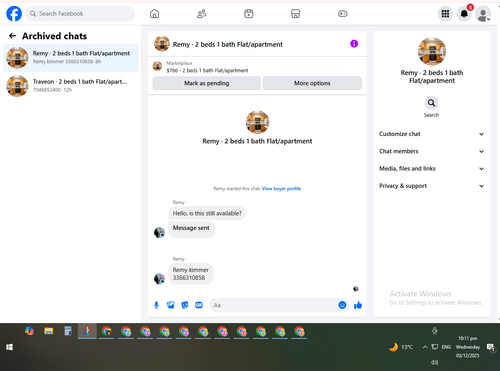Open the Marketplace tab
The width and height of the screenshot is (500, 371).
pyautogui.click(x=296, y=14)
